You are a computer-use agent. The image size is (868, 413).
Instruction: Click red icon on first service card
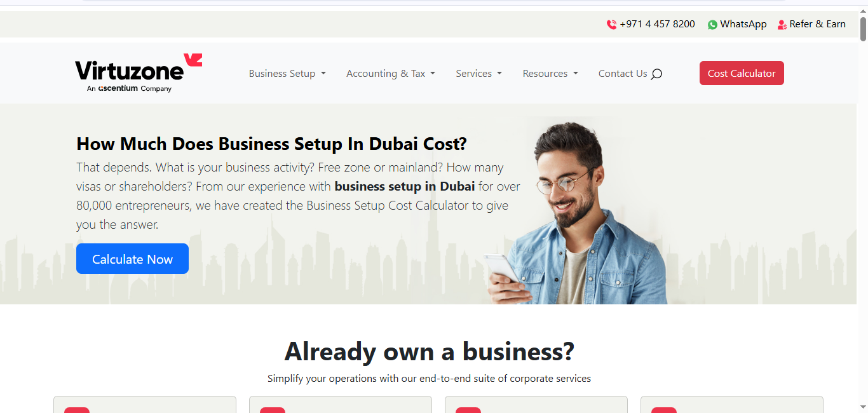77,410
